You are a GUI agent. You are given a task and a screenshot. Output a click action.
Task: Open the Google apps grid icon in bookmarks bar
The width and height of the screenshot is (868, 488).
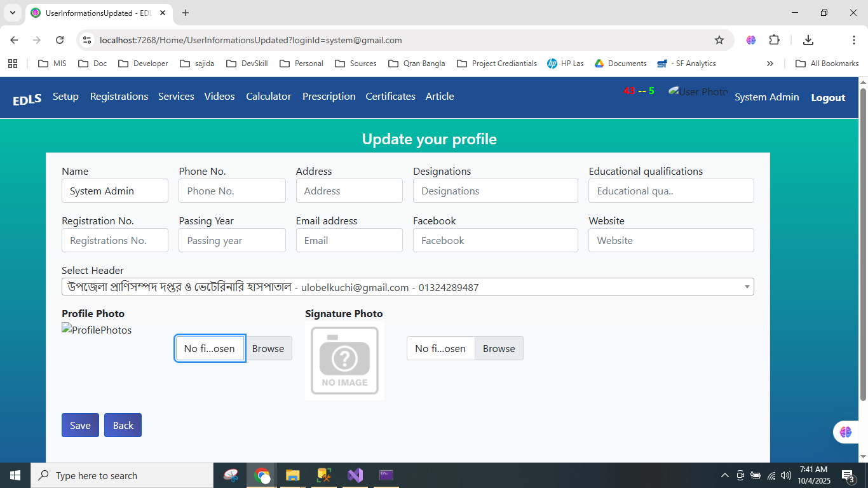click(x=13, y=64)
